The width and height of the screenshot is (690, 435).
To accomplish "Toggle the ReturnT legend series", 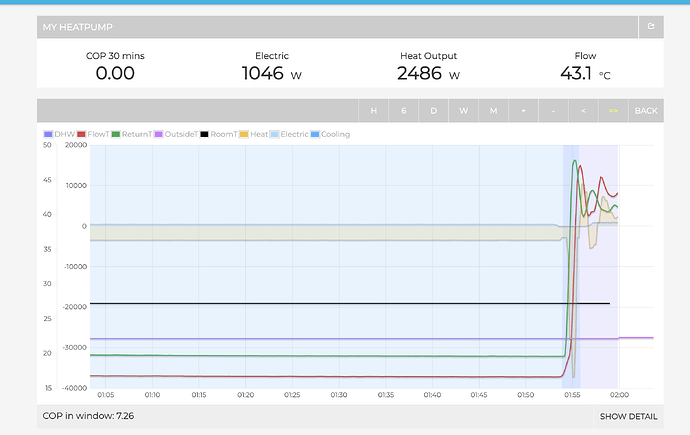I will [132, 134].
